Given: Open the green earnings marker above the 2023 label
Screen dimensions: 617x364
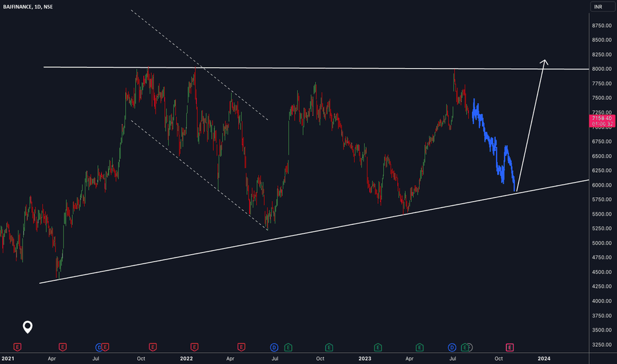Looking at the screenshot, I should (x=378, y=347).
